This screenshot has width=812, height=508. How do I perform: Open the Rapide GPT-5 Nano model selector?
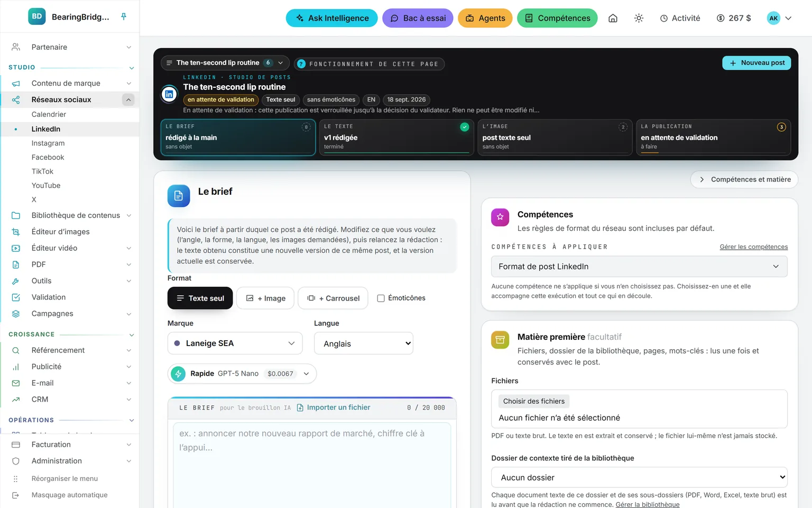(242, 374)
